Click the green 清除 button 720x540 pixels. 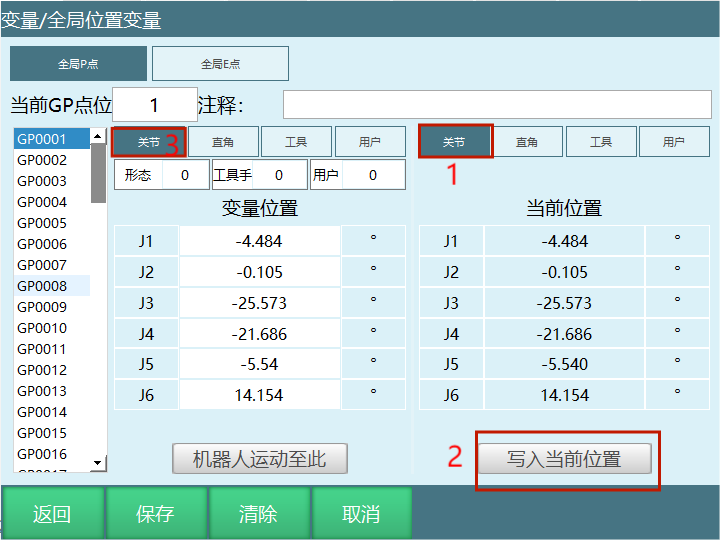258,514
